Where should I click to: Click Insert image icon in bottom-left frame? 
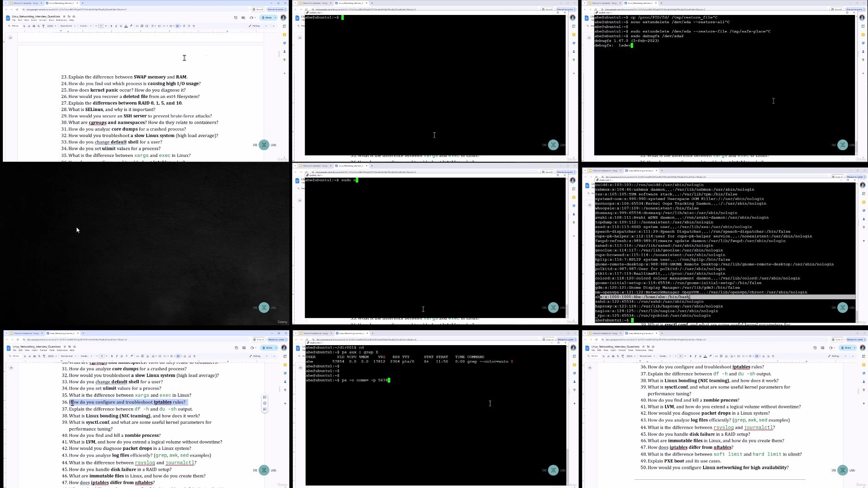pyautogui.click(x=148, y=356)
